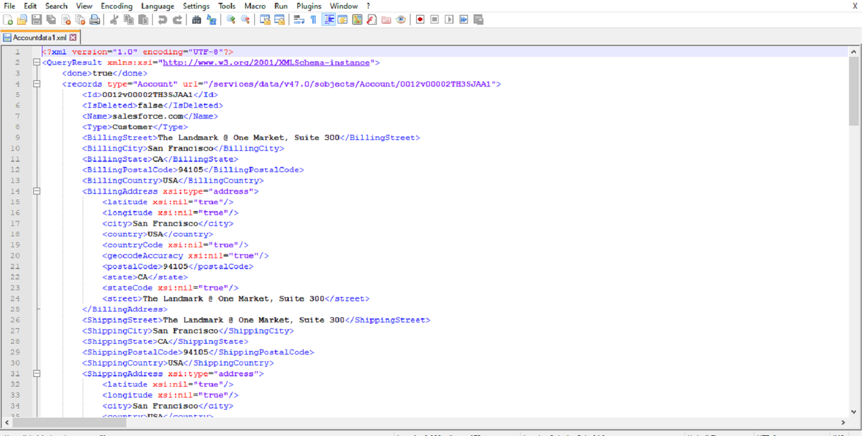
Task: Toggle file monitoring eye icon
Action: coord(400,20)
